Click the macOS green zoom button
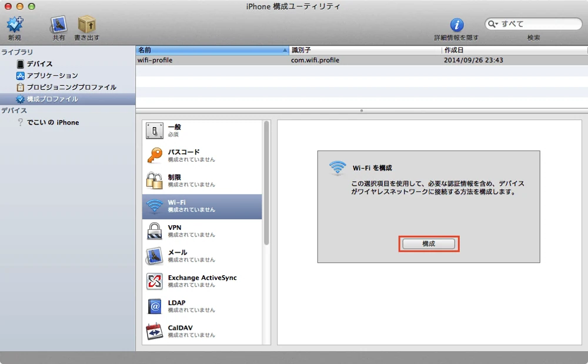Viewport: 588px width, 364px height. pos(32,6)
